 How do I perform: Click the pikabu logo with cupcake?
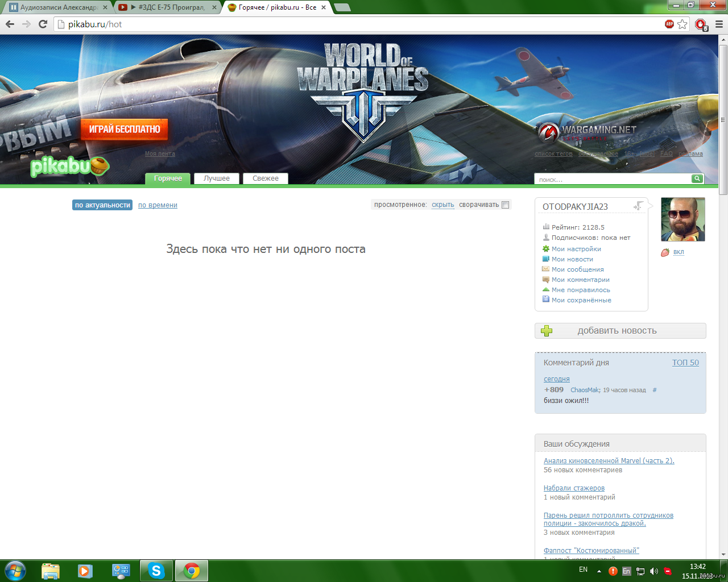69,166
